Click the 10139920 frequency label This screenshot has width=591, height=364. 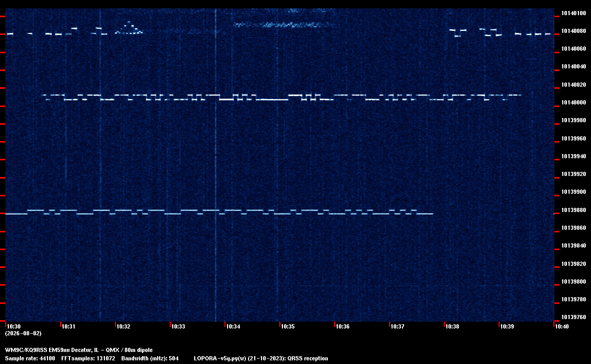pyautogui.click(x=574, y=174)
